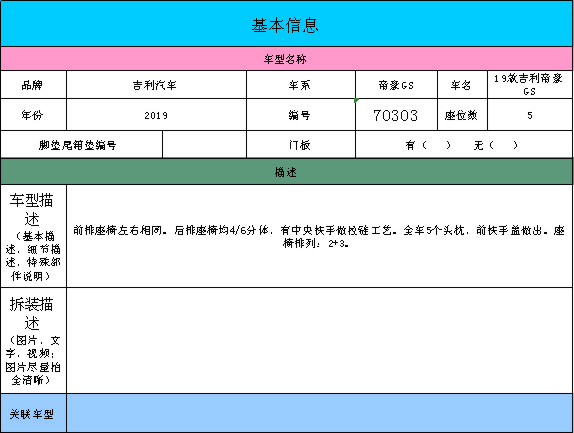574x433 pixels.
Task: Select the pink 车型名称 header row
Action: [x=286, y=59]
